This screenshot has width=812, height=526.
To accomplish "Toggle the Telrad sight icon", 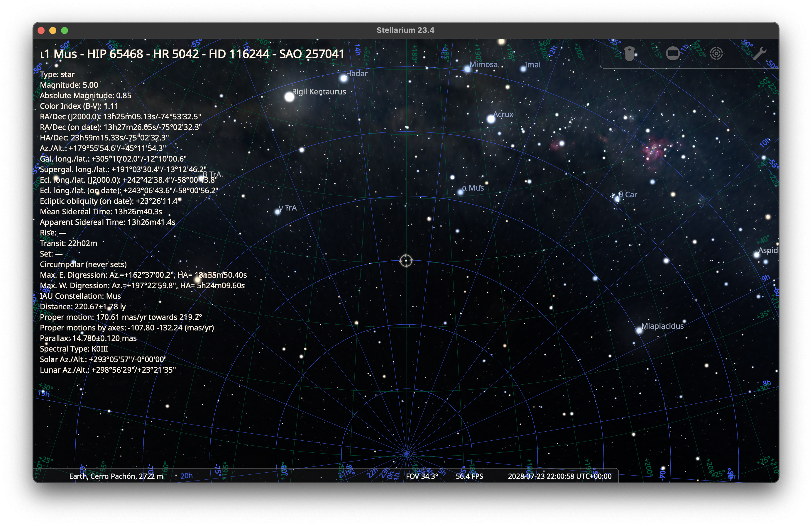I will [716, 54].
